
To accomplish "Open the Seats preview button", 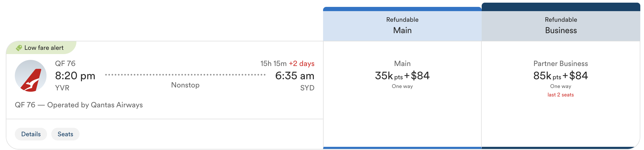I will click(65, 134).
